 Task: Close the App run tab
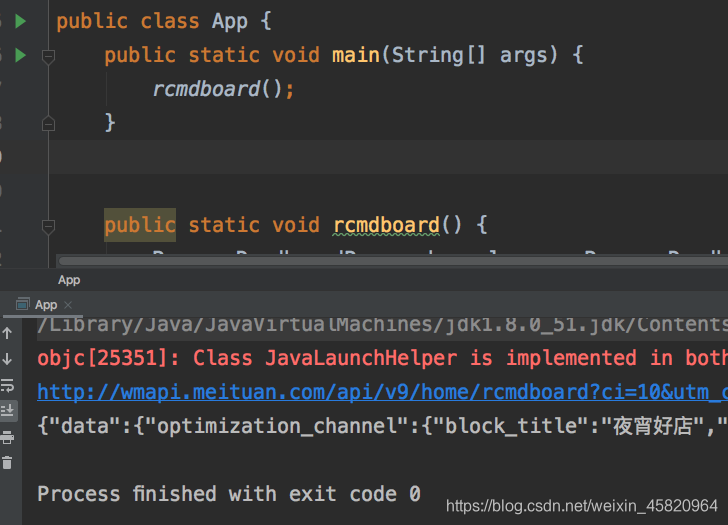[68, 305]
